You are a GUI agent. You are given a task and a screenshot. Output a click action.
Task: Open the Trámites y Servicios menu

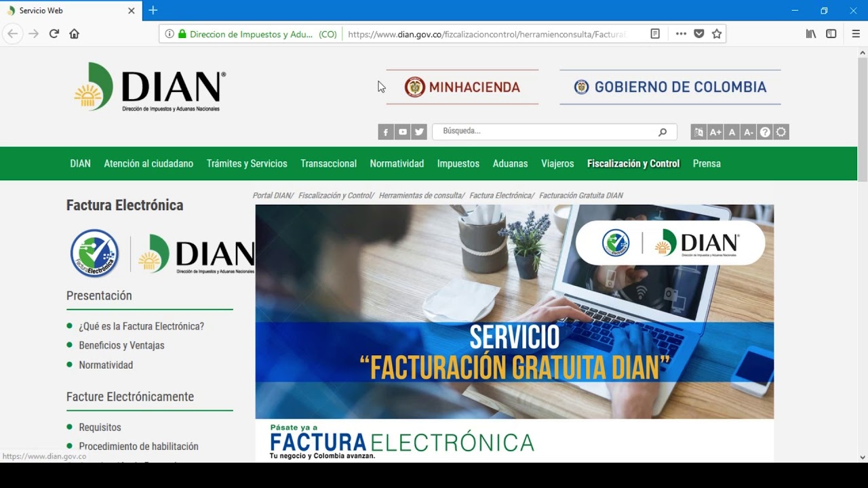coord(247,163)
